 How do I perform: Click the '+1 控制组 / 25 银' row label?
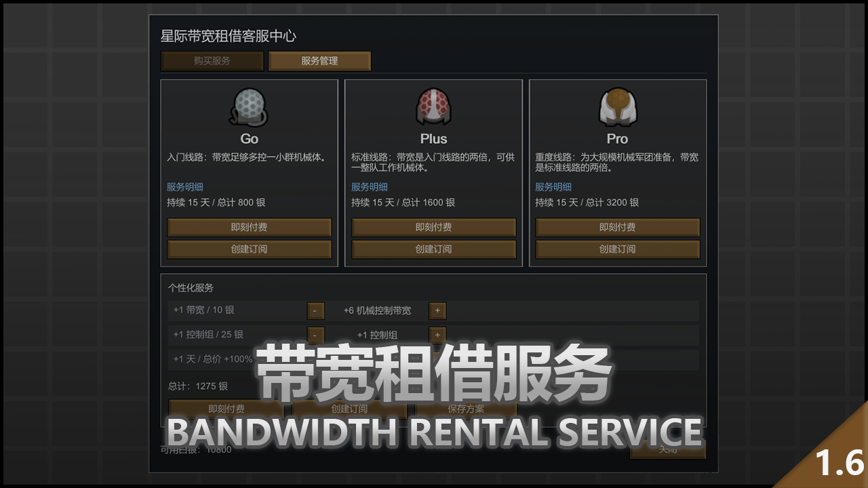(208, 335)
